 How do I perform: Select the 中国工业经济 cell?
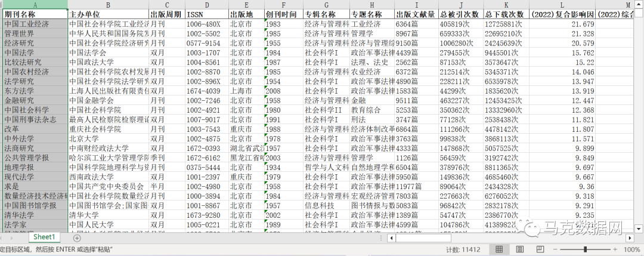point(35,24)
